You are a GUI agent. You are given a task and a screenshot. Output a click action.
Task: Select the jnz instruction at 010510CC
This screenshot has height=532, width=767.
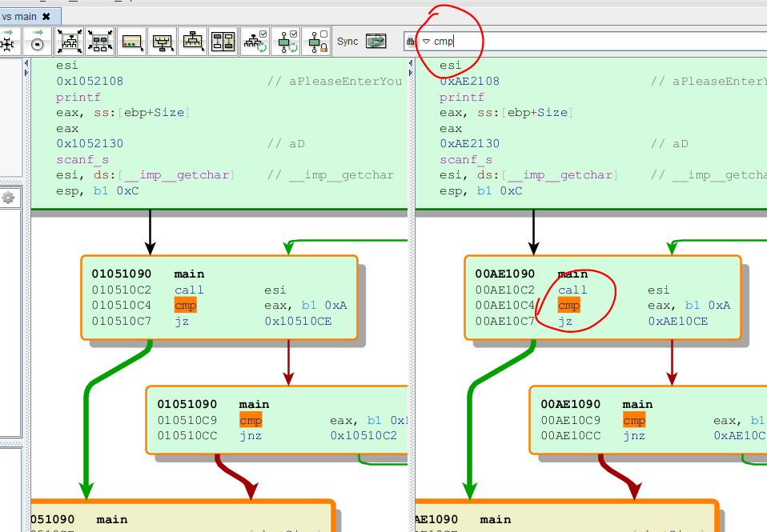[x=250, y=436]
